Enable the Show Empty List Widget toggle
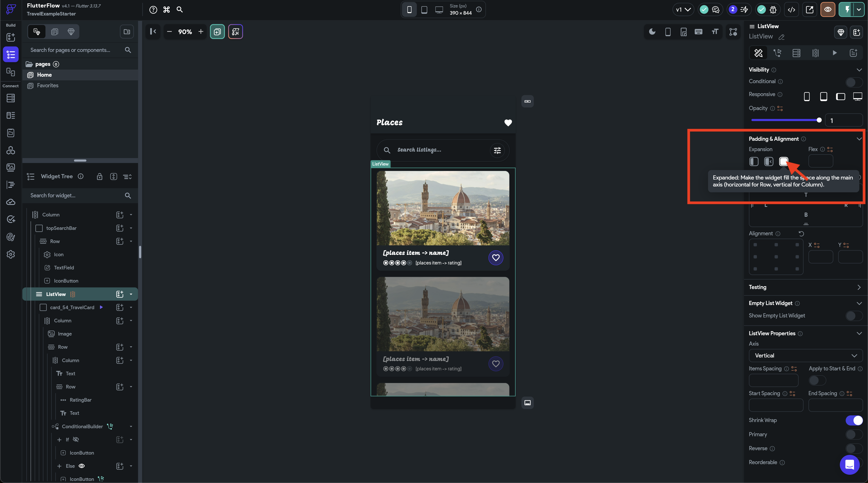Viewport: 868px width, 483px height. click(854, 316)
